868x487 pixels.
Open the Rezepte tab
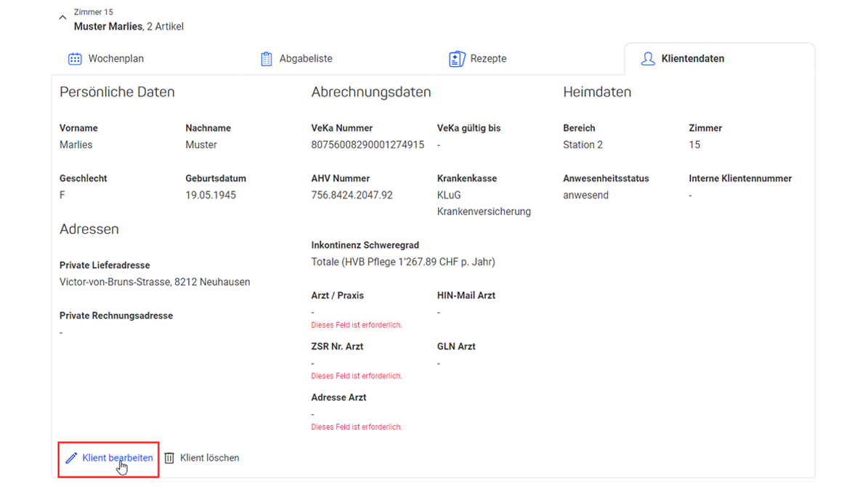(x=478, y=59)
